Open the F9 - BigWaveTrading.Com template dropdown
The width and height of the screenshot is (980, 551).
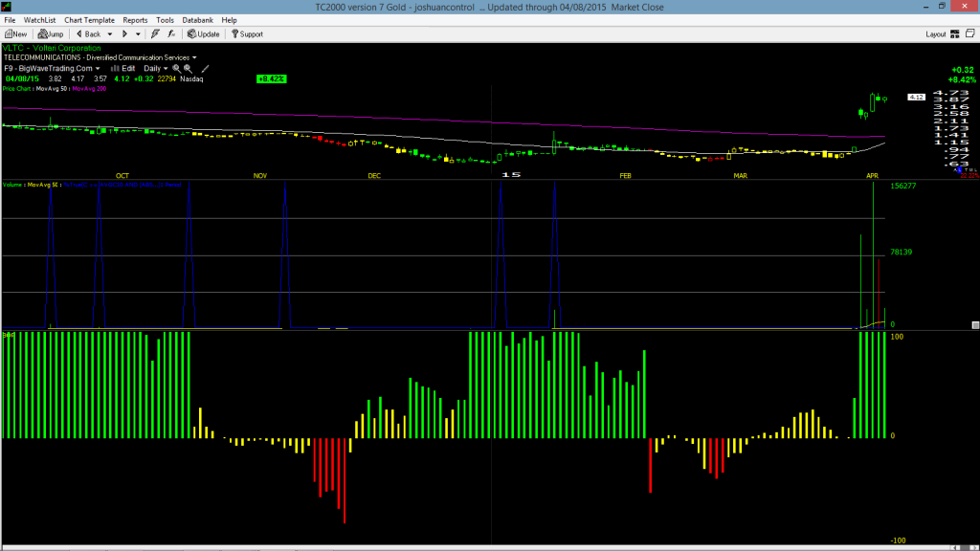(x=52, y=68)
